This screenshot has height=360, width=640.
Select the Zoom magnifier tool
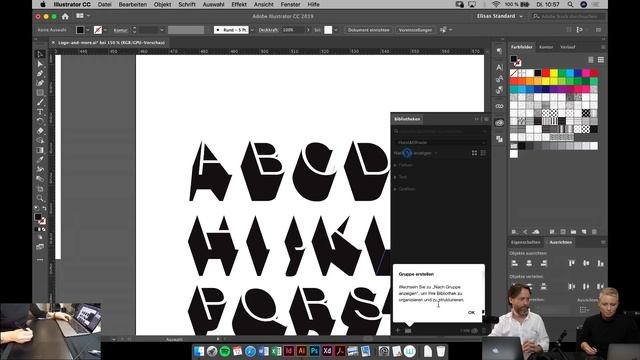[x=40, y=198]
